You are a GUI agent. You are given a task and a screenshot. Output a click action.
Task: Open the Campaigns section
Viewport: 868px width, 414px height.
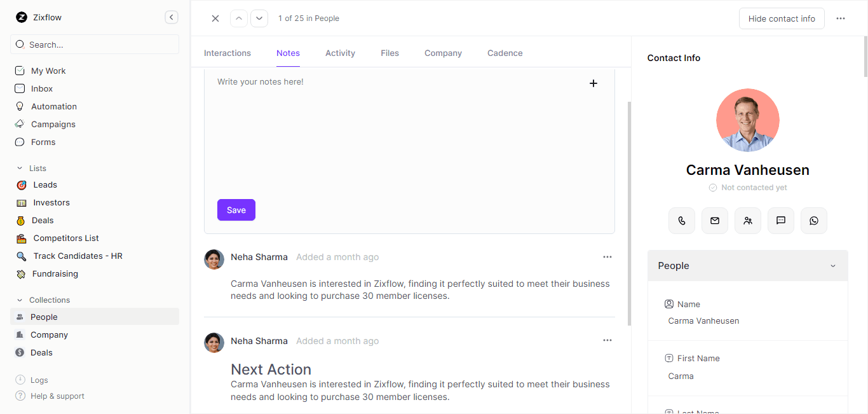(53, 124)
